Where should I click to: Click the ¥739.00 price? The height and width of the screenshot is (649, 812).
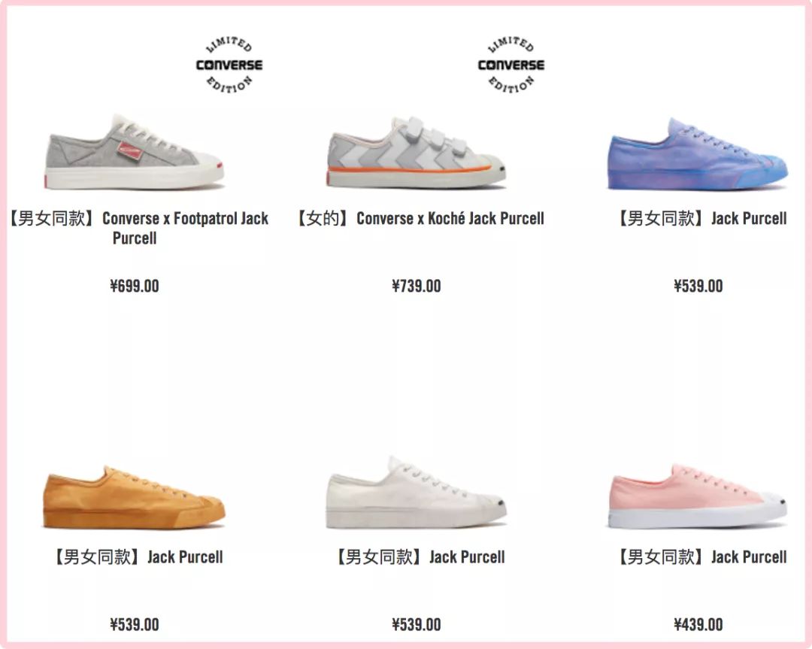416,286
